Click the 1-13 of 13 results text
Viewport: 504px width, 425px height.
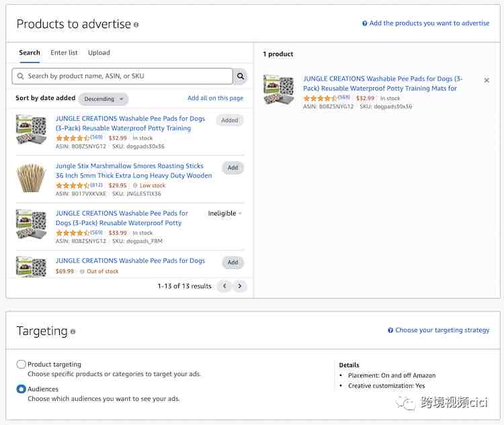tap(185, 286)
